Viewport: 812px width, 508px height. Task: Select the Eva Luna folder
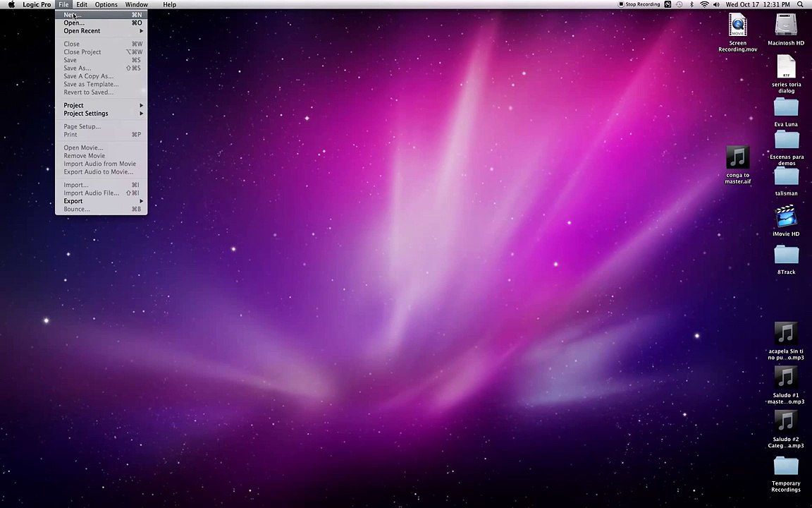pos(786,112)
